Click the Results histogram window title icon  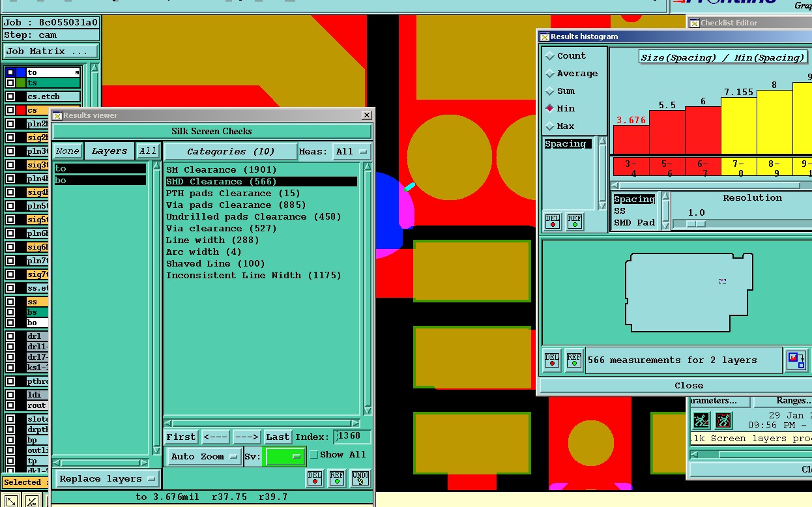pos(545,37)
